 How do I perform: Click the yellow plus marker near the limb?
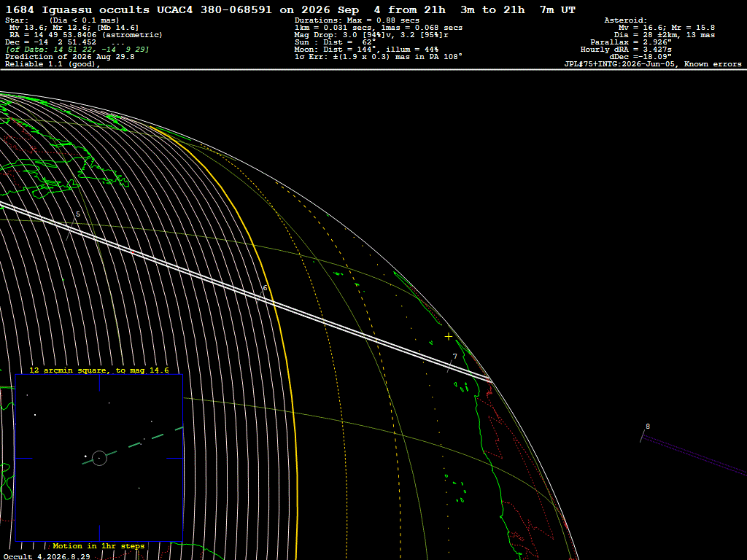tap(449, 337)
